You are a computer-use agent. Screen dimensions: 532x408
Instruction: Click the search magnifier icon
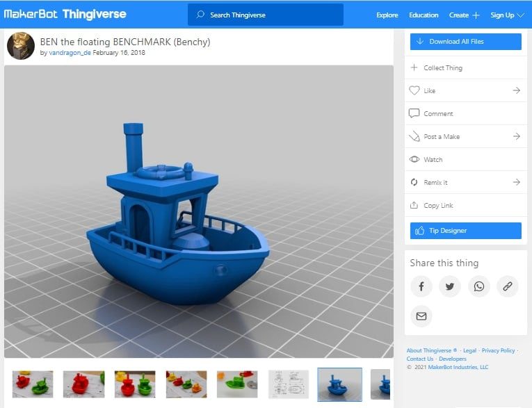click(200, 15)
